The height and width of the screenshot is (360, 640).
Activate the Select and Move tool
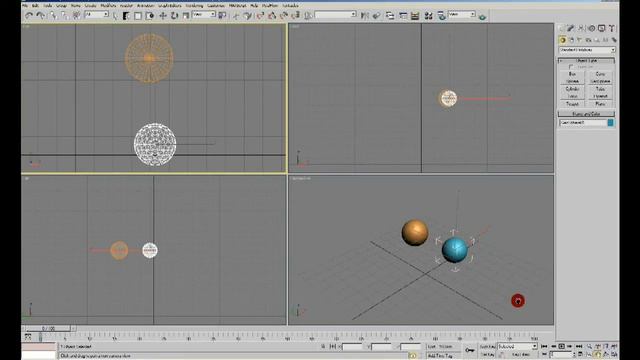pyautogui.click(x=162, y=16)
